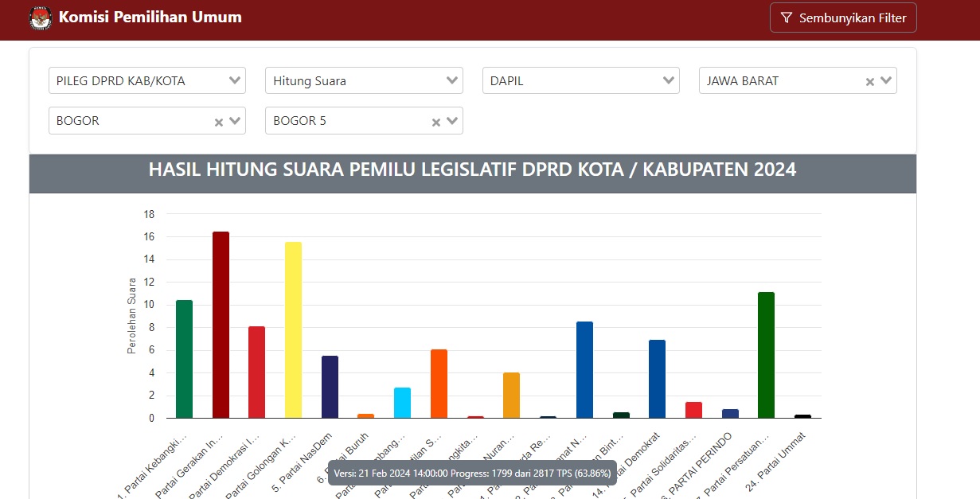Click the "1. Partai Kebangki..." axis label
This screenshot has width=980, height=499.
point(154,466)
